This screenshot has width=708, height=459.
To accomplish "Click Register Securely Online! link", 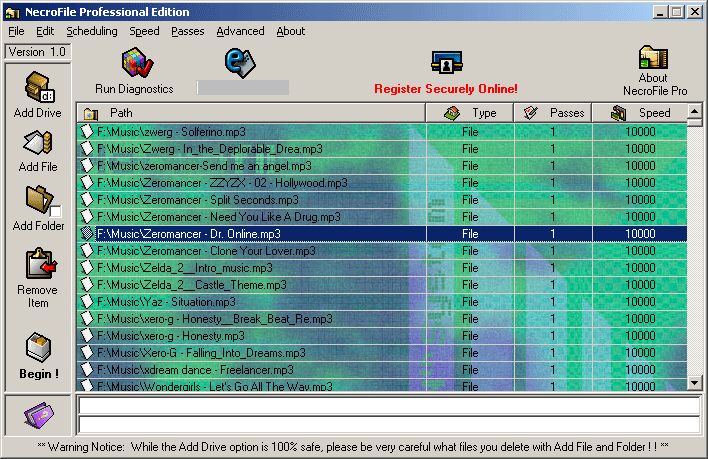I will (x=445, y=89).
